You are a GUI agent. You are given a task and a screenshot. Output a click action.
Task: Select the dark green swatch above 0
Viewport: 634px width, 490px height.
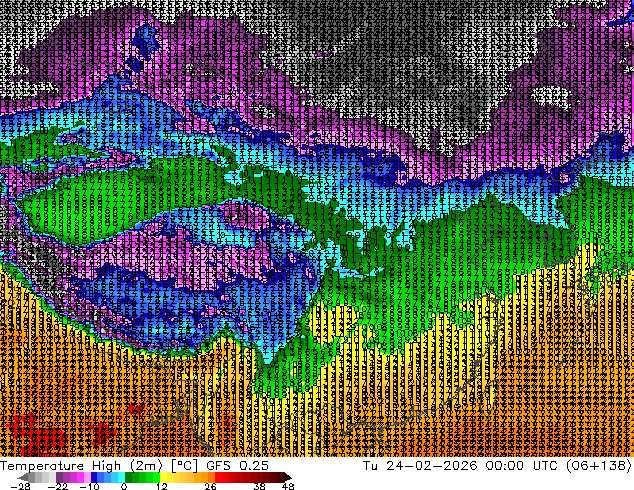(128, 477)
